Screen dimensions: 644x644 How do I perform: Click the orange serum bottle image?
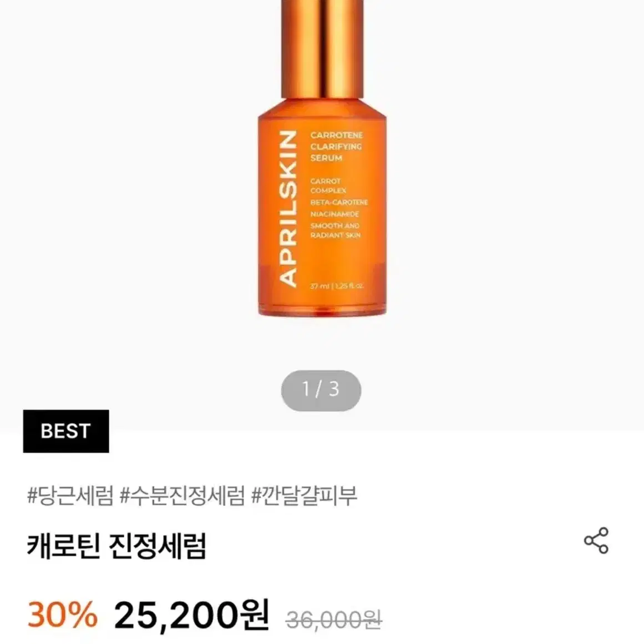(x=322, y=158)
